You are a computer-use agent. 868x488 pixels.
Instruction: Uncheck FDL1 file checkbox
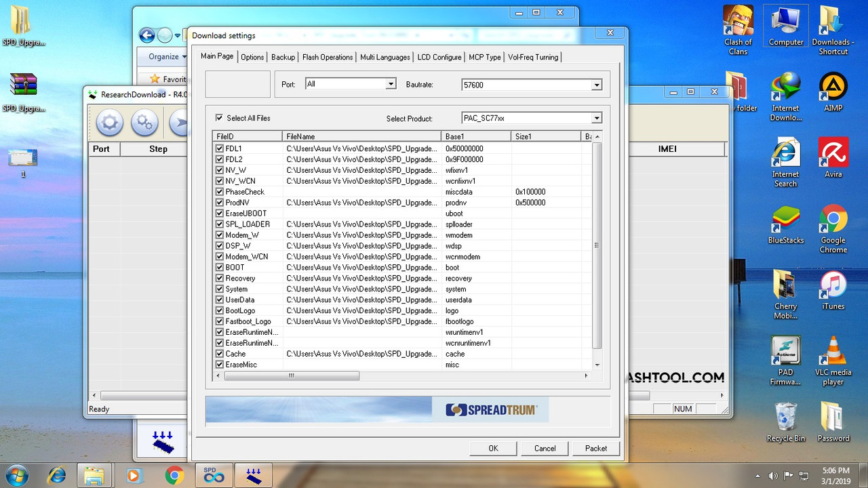click(x=219, y=148)
